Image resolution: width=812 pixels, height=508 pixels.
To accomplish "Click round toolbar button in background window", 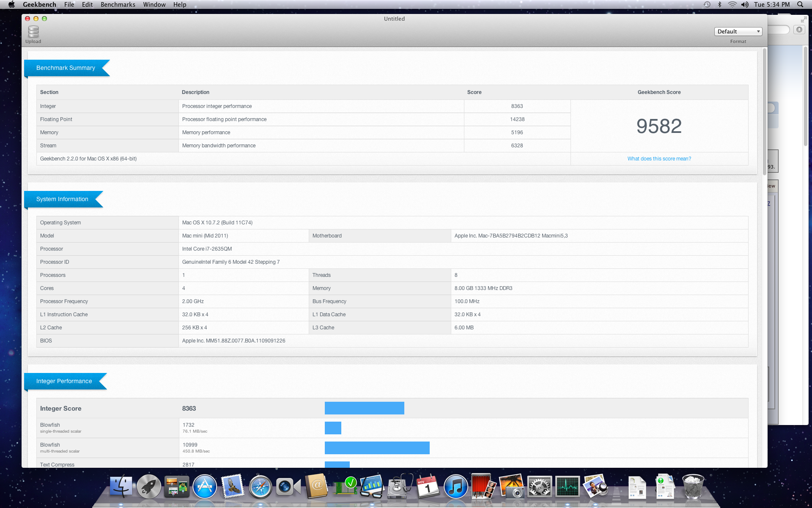I will [799, 30].
